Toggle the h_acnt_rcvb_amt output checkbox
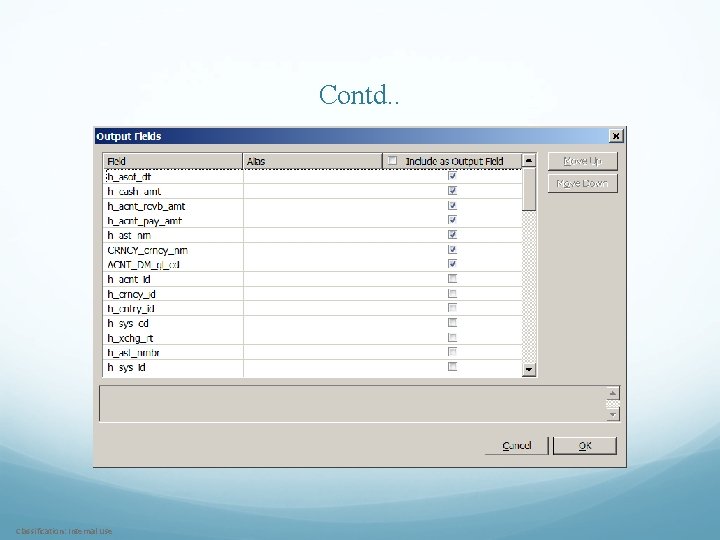This screenshot has height=540, width=720. click(x=452, y=205)
